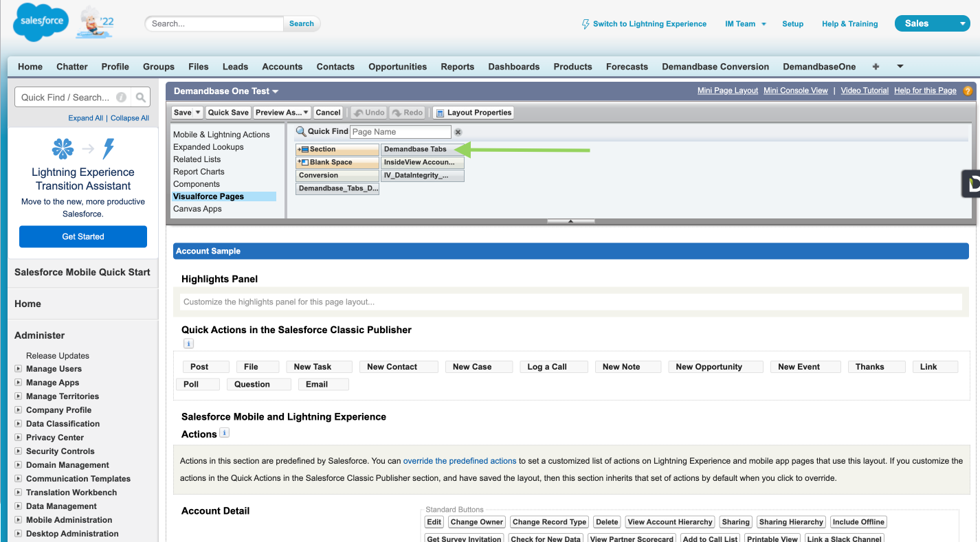The height and width of the screenshot is (542, 980).
Task: Click the Undo arrow button
Action: tap(369, 113)
